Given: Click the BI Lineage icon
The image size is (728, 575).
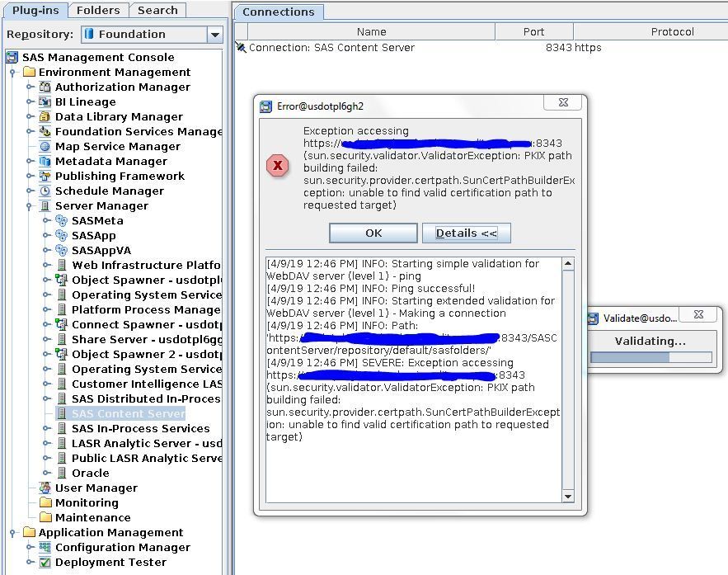Looking at the screenshot, I should (45, 101).
